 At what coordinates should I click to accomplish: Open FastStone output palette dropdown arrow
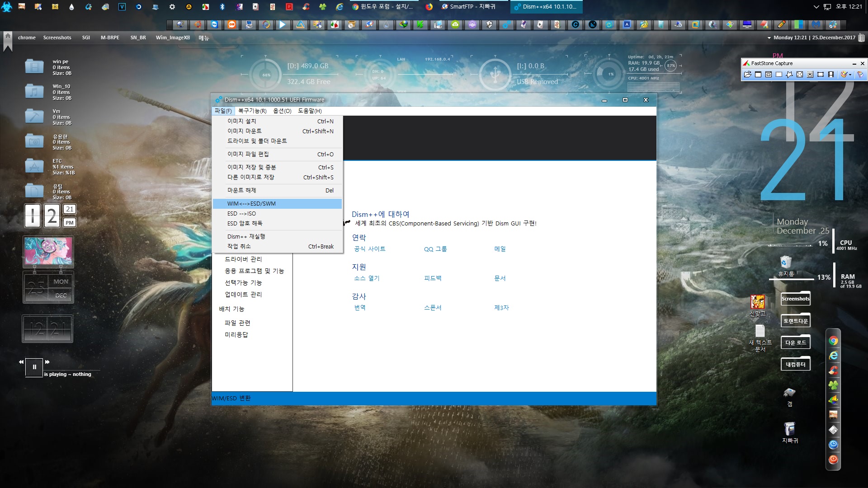(850, 75)
